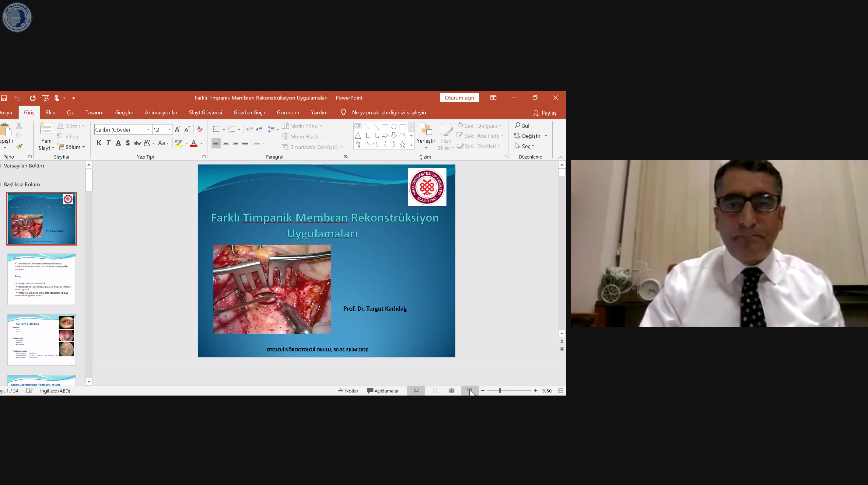This screenshot has width=868, height=485.
Task: Click the Format Painter brush icon
Action: [x=19, y=147]
